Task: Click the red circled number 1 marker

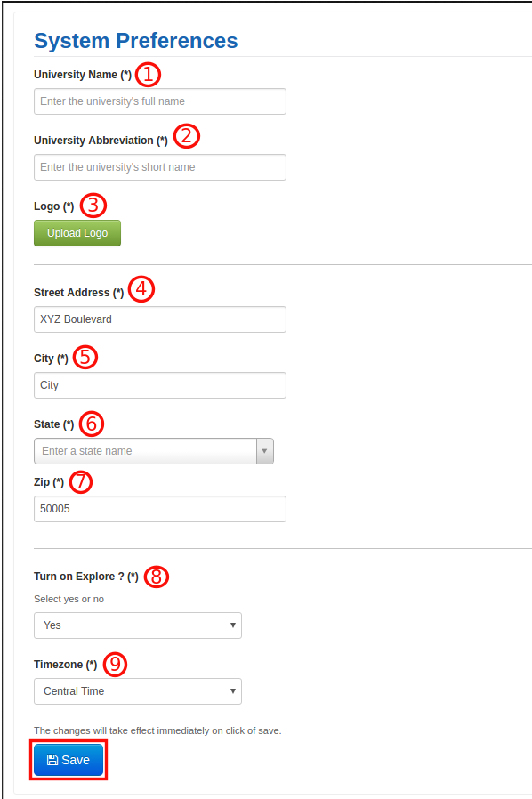Action: point(148,75)
